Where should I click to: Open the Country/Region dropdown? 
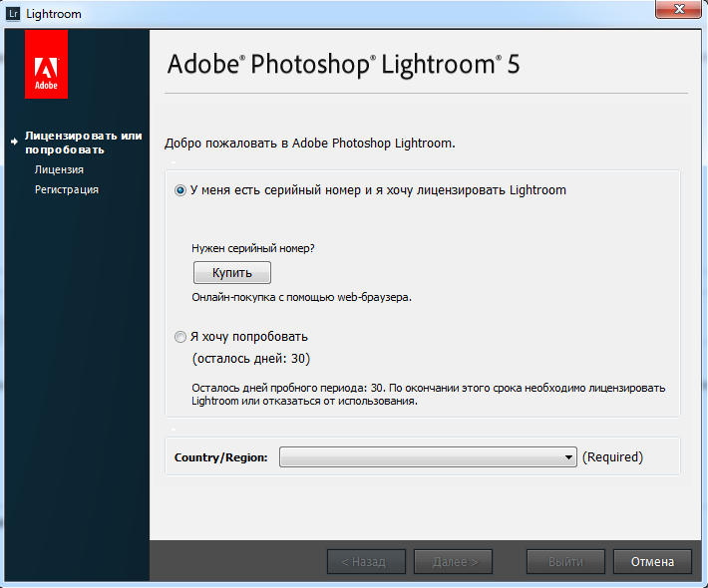[428, 457]
